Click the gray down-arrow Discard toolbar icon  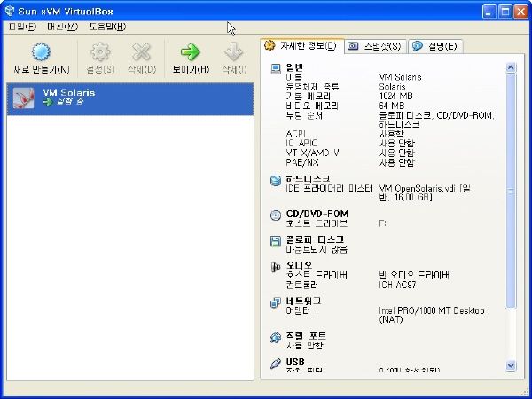234,52
